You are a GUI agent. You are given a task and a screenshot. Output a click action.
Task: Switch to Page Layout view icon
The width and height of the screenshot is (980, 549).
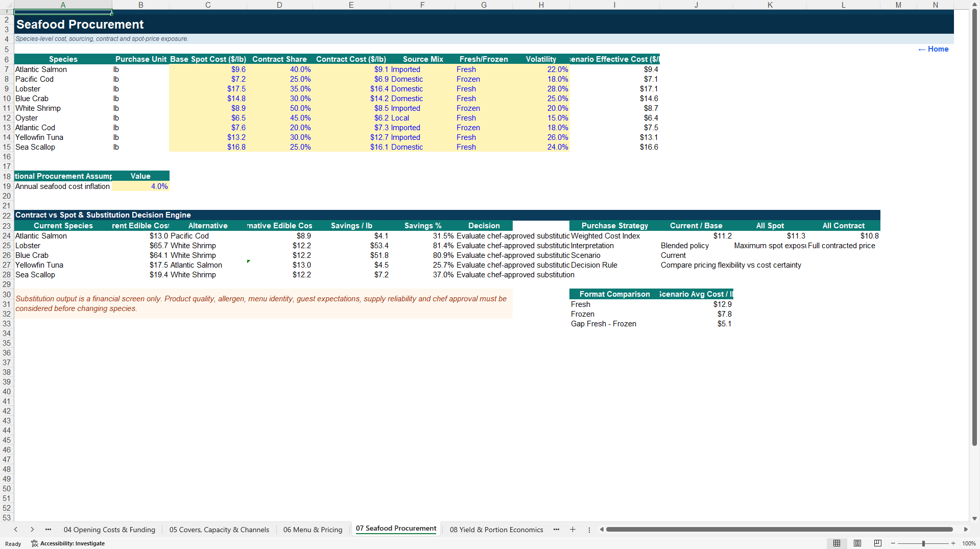click(857, 543)
